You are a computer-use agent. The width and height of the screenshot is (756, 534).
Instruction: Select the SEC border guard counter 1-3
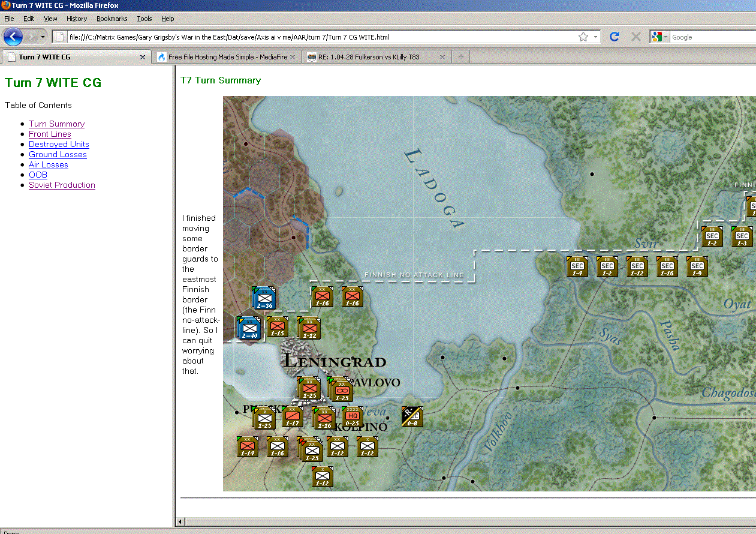[742, 236]
